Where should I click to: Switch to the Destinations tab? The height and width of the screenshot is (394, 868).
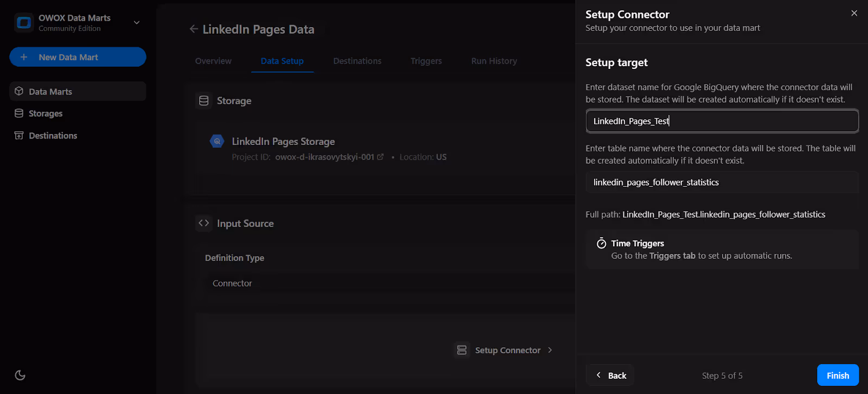click(357, 61)
